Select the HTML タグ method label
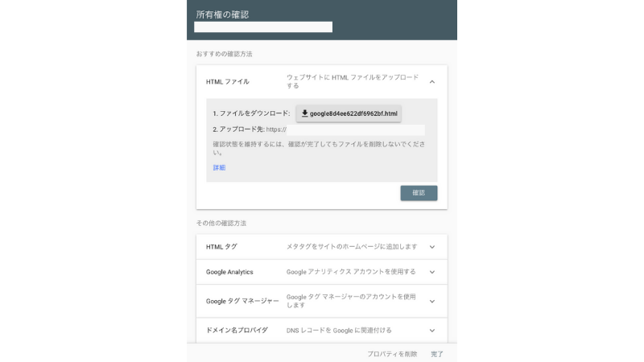The height and width of the screenshot is (362, 644). point(221,247)
